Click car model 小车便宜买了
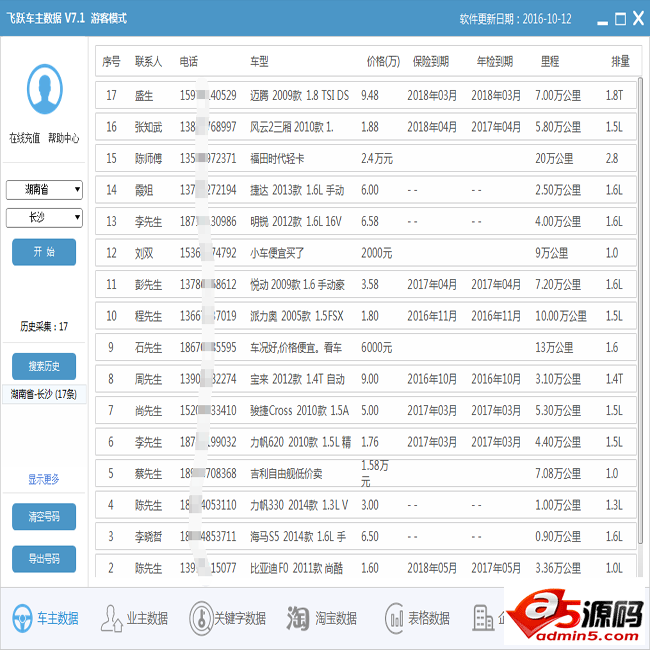The height and width of the screenshot is (650, 650). click(277, 253)
